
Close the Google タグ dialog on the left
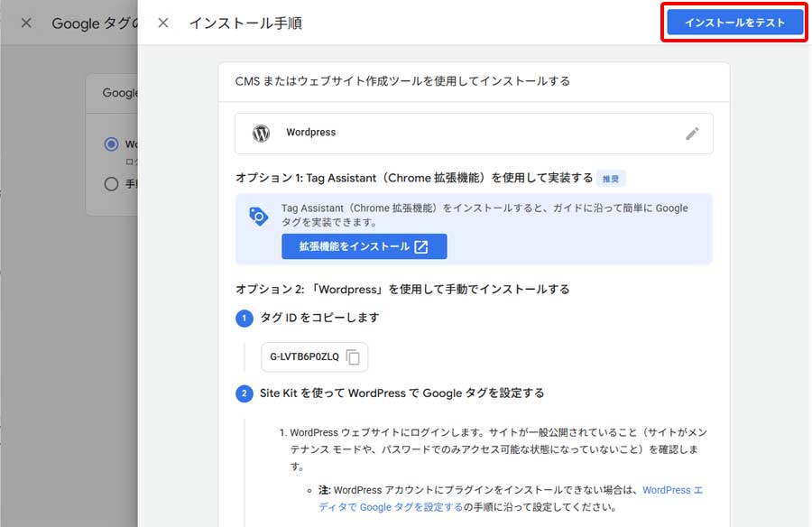coord(26,24)
